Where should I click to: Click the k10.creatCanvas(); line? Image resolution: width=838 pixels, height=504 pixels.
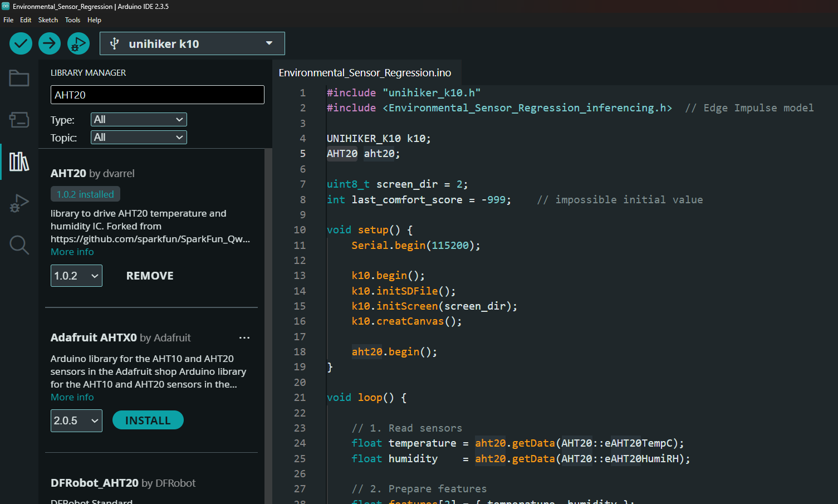point(406,321)
